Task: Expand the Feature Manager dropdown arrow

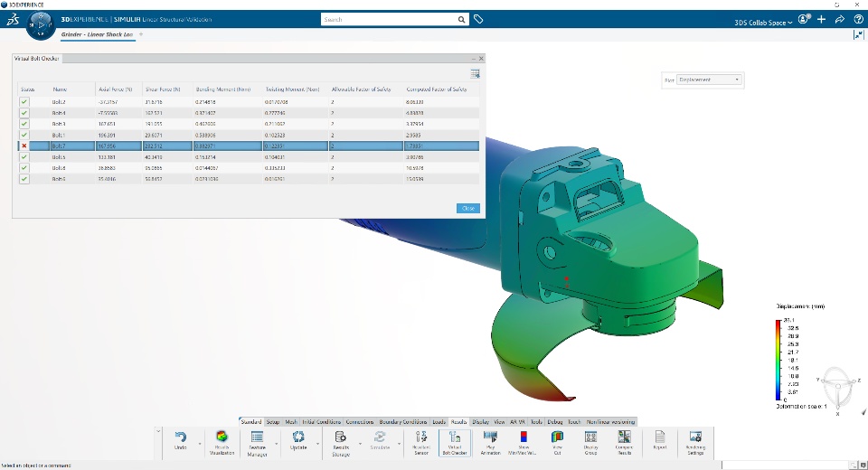Action: (x=277, y=444)
